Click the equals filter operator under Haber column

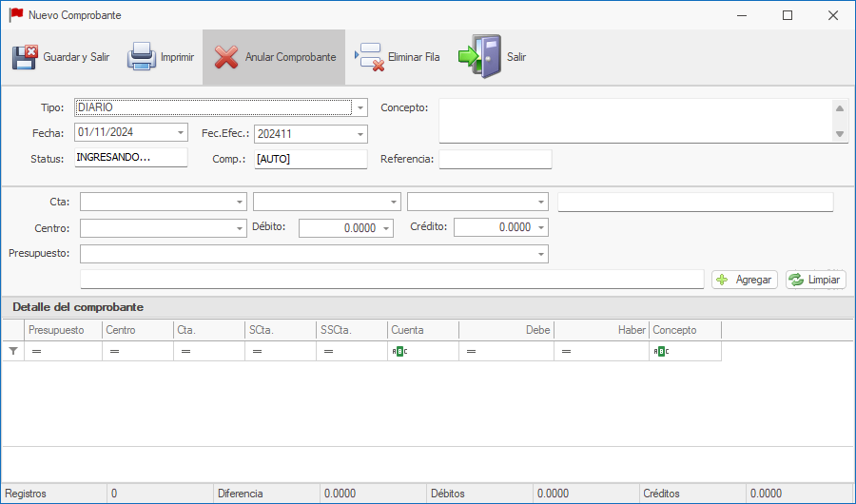[x=566, y=351]
